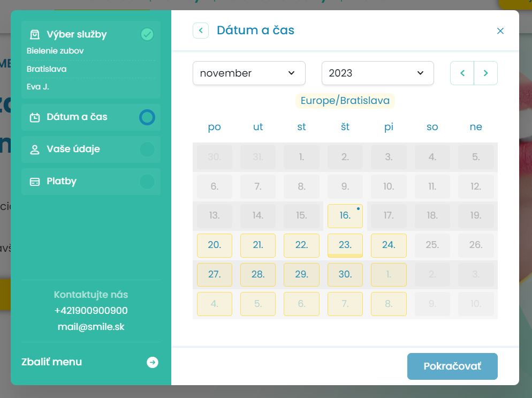Click the Pokračovať button
Image resolution: width=532 pixels, height=398 pixels.
coord(452,366)
